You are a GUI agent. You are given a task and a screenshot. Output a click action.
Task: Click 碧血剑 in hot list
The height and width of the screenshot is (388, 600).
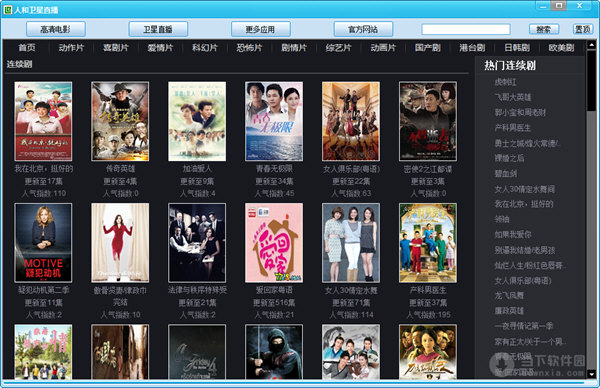click(505, 173)
